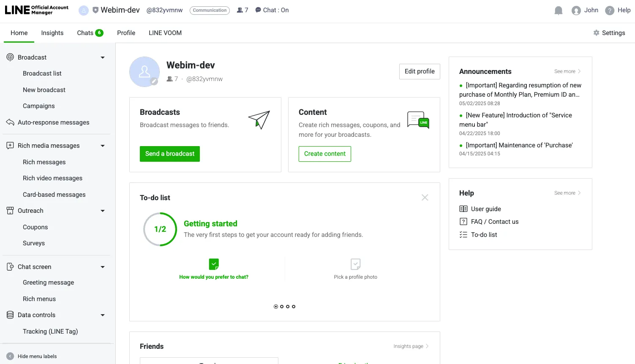Viewport: 635px width, 364px height.
Task: Click the LINE chat bubble Content icon
Action: [418, 120]
